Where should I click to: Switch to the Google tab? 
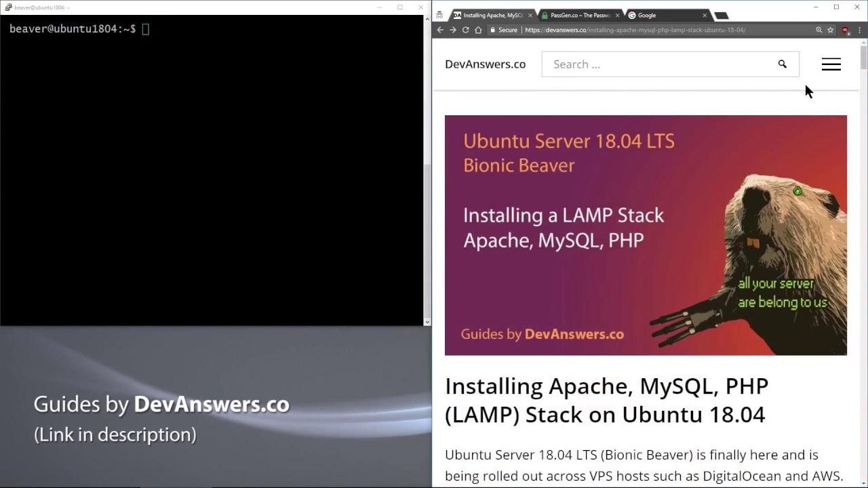coord(667,15)
